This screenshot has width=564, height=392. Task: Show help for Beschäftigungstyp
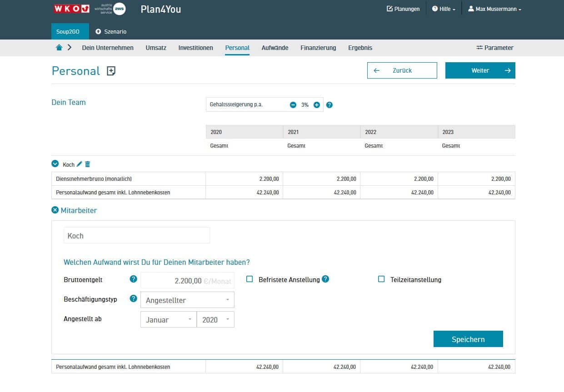[x=133, y=298]
